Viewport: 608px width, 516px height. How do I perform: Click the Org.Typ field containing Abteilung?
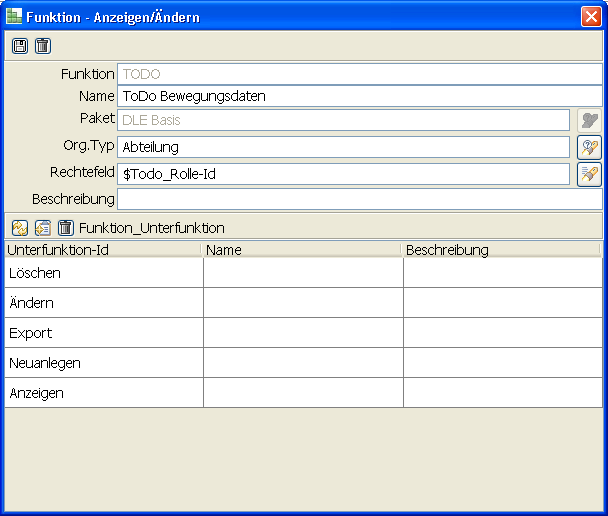click(x=345, y=147)
